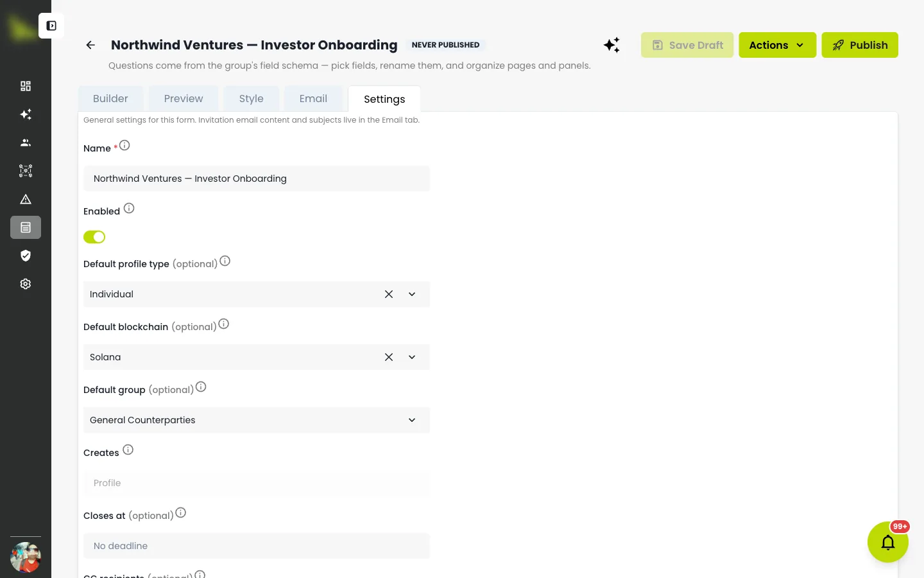Click the sparkle AI assistant icon near Save Draft
The image size is (924, 578).
[x=612, y=45]
